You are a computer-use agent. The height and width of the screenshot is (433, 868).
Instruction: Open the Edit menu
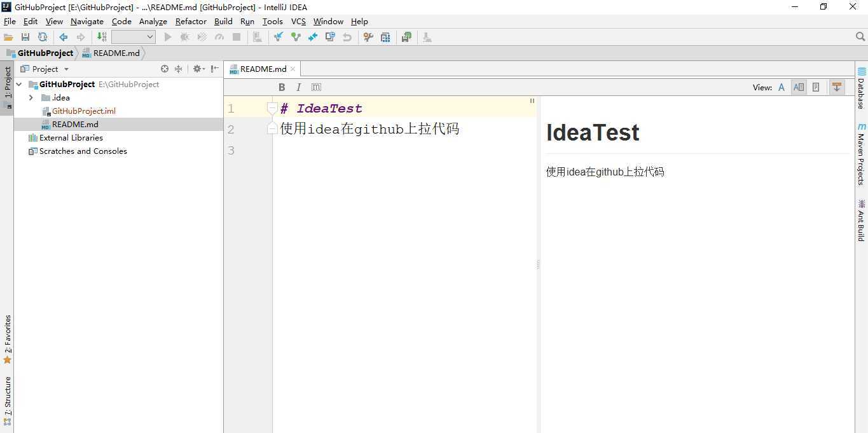31,22
